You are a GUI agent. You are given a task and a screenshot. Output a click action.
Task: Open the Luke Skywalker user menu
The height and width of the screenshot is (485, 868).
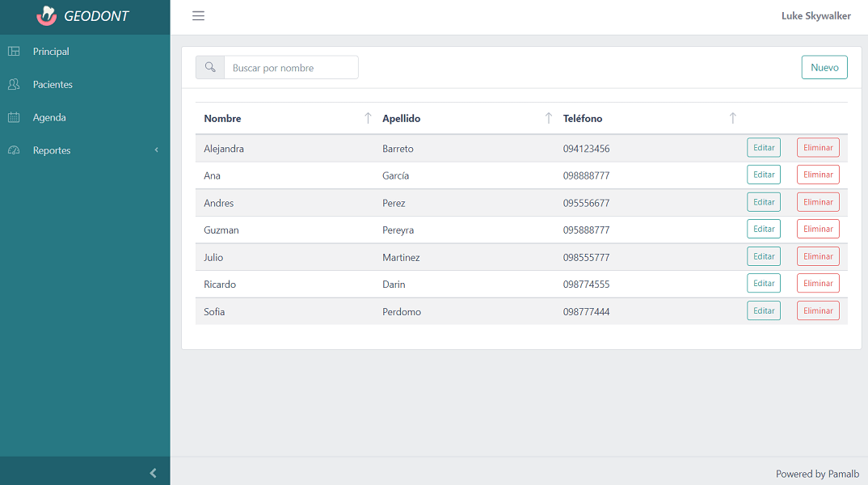click(815, 16)
